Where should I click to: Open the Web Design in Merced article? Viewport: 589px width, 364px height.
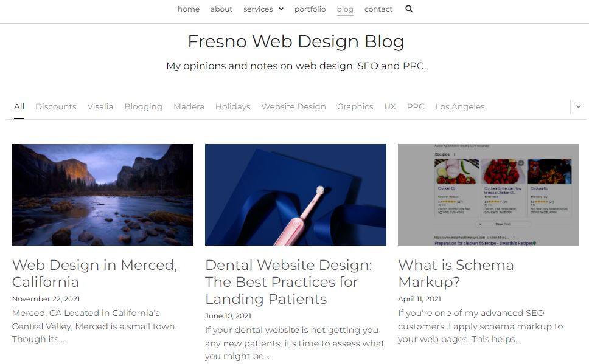tap(94, 273)
